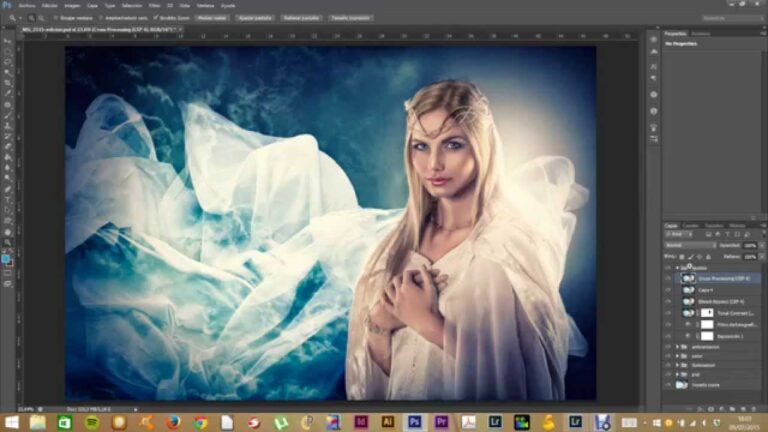This screenshot has height=432, width=768.
Task: Click the Ajustar pantalla button
Action: [255, 18]
